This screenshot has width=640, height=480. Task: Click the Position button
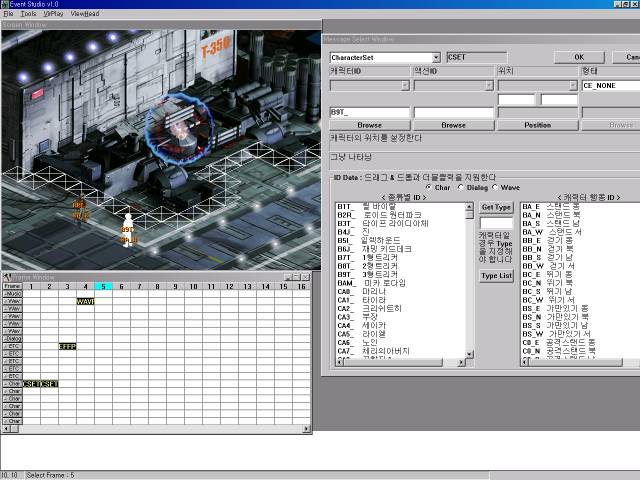coord(537,125)
